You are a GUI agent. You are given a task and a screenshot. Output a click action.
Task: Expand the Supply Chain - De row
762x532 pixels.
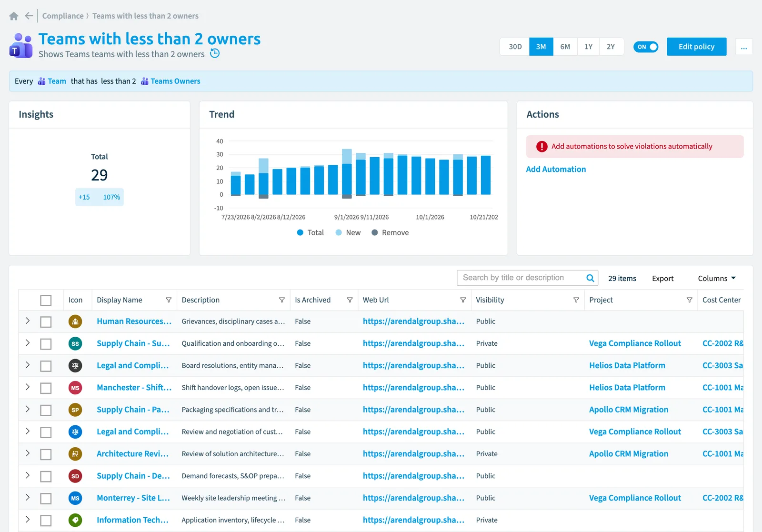pos(28,475)
